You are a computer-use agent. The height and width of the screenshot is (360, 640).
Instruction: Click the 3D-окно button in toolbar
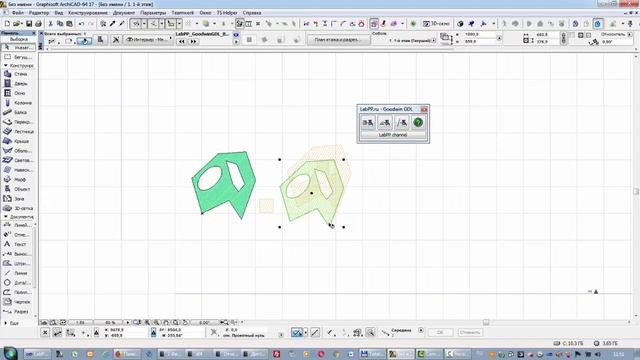pyautogui.click(x=437, y=24)
